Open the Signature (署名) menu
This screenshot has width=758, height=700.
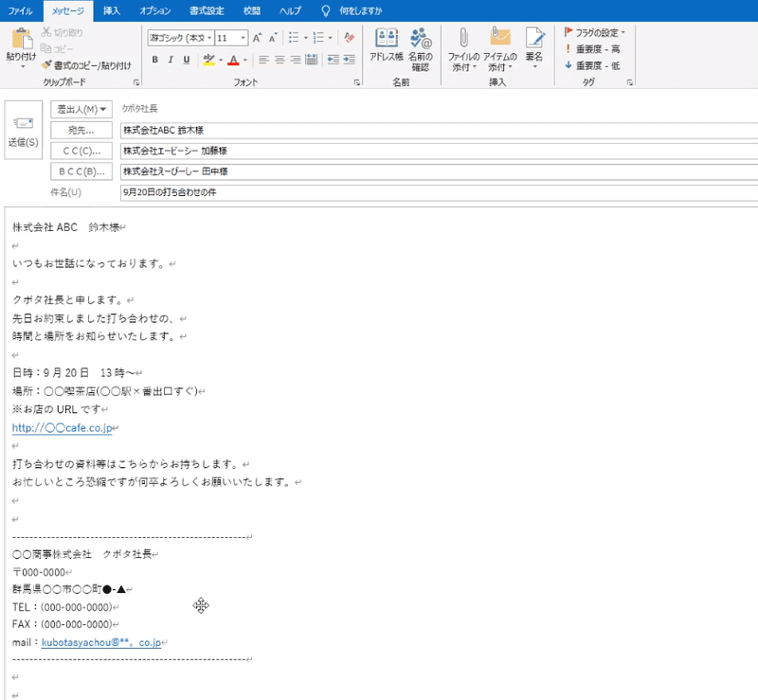[534, 47]
